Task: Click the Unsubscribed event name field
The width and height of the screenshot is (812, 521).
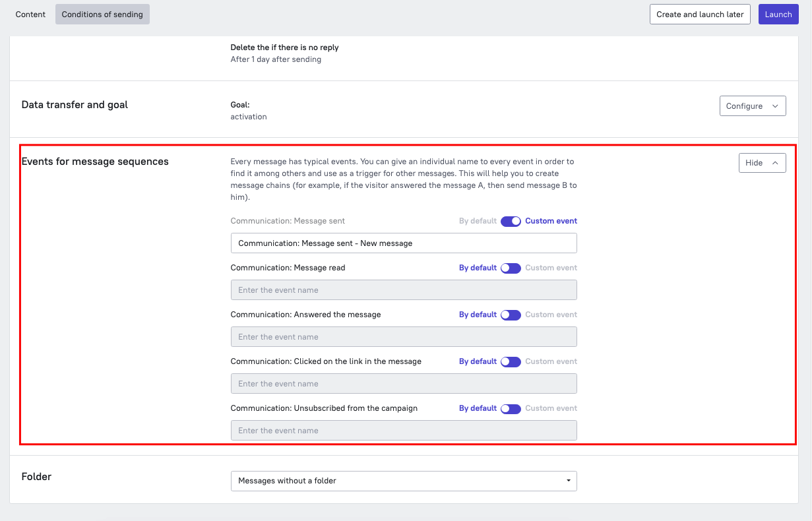Action: tap(404, 431)
